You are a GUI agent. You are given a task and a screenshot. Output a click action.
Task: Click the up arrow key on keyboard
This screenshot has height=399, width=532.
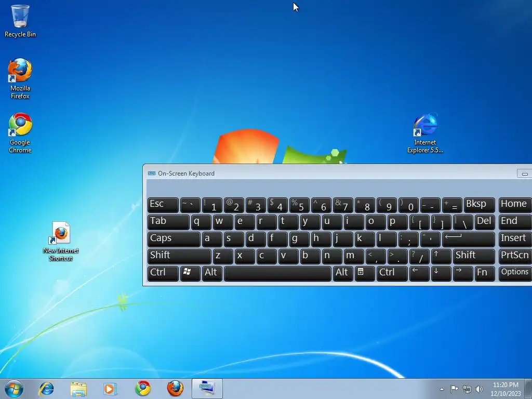pyautogui.click(x=441, y=256)
